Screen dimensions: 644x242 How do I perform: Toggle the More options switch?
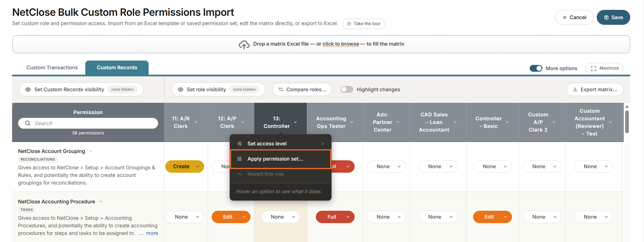536,68
